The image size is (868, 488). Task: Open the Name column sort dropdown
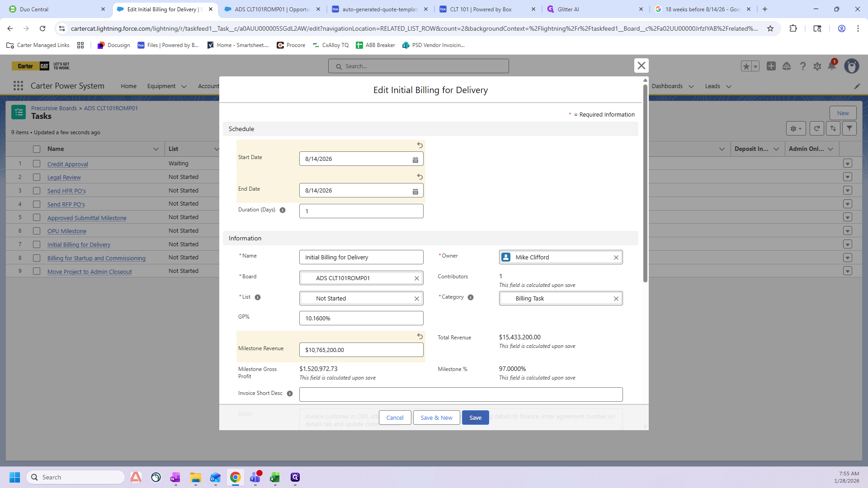click(x=156, y=149)
